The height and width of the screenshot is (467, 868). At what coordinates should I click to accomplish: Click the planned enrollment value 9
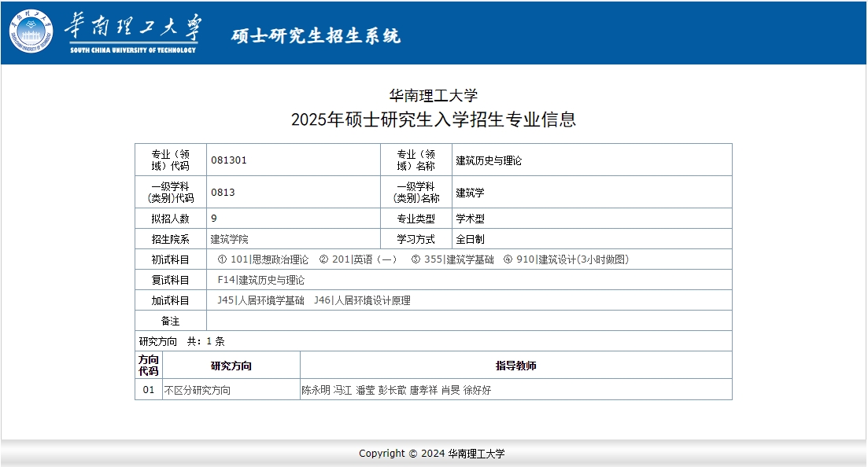click(x=214, y=218)
